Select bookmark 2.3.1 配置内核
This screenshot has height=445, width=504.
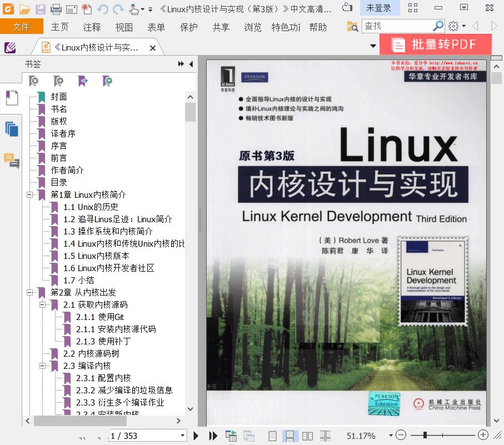click(103, 378)
